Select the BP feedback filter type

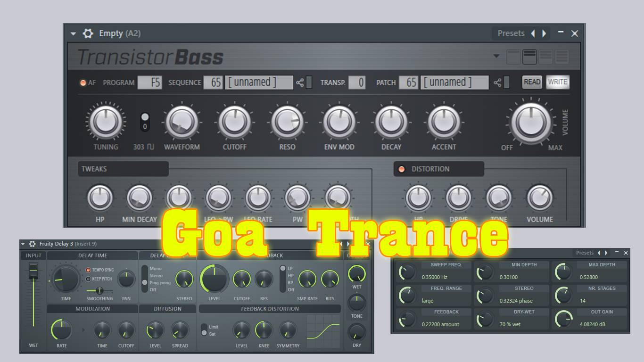tap(290, 283)
